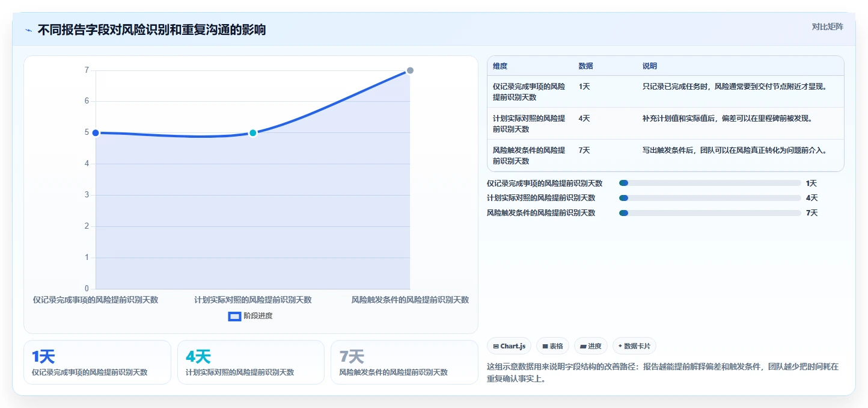868x408 pixels.
Task: Click the 7天 progress bar
Action: coord(710,213)
